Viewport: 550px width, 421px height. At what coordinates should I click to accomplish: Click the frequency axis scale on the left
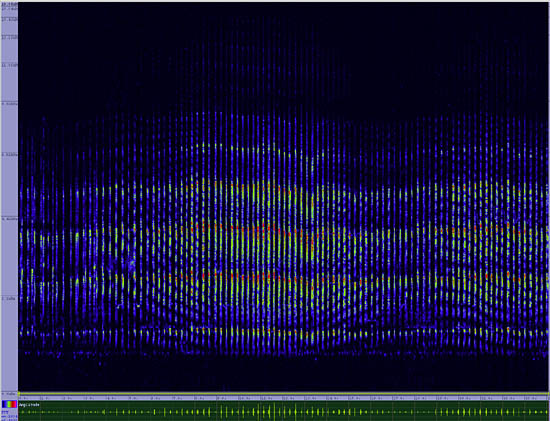tap(9, 199)
